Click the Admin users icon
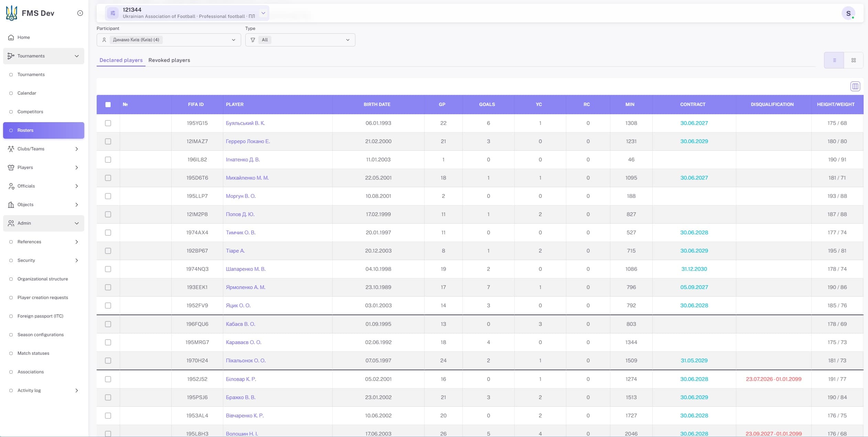 point(11,223)
